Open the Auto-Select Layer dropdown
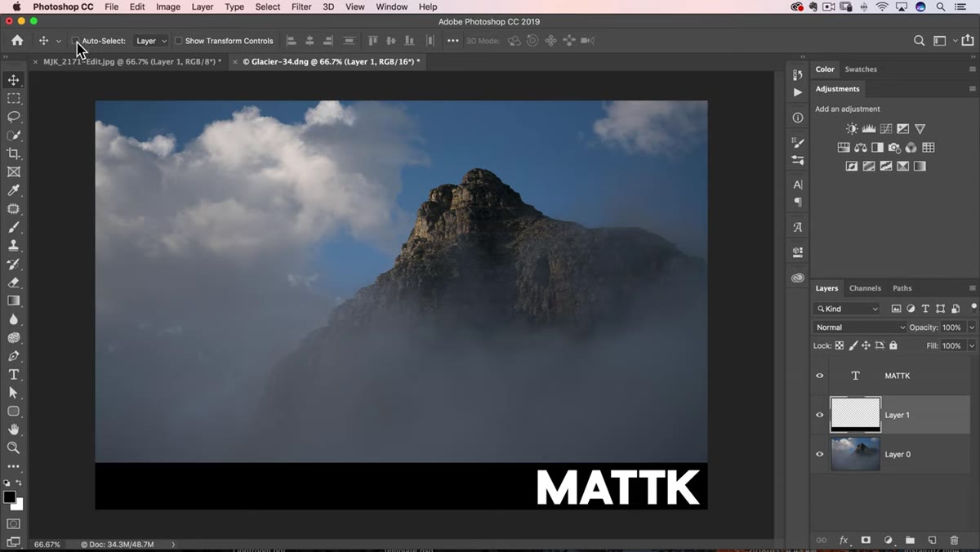 coord(151,41)
